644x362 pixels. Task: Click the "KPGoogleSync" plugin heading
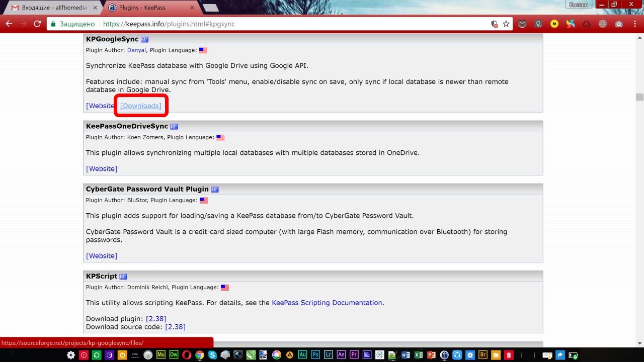pyautogui.click(x=112, y=39)
